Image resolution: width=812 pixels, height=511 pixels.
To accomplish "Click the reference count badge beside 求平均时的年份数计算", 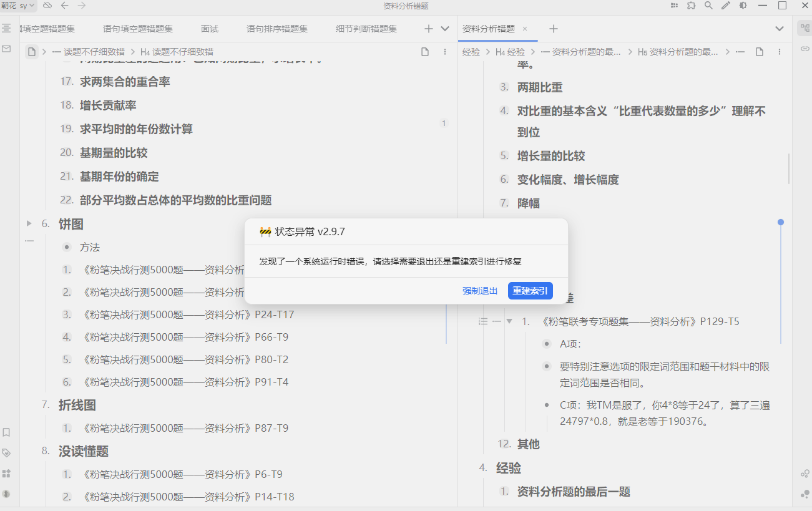I will click(444, 124).
